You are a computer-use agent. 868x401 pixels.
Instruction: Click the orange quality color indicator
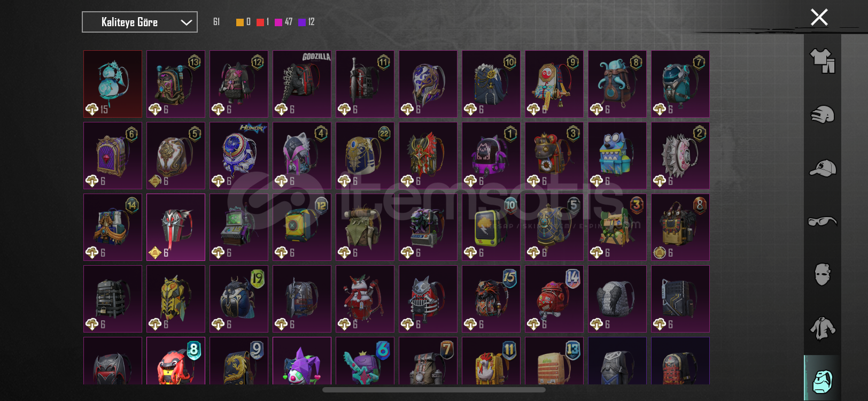click(240, 22)
